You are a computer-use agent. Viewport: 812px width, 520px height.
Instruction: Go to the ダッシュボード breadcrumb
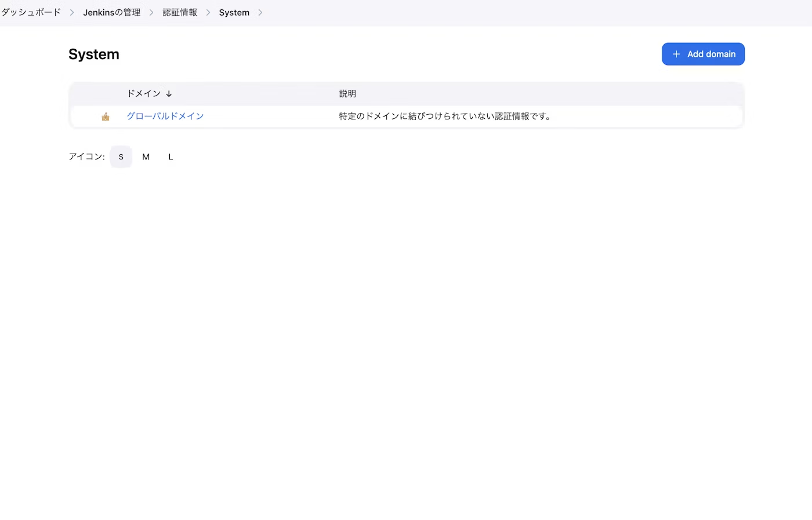(31, 12)
